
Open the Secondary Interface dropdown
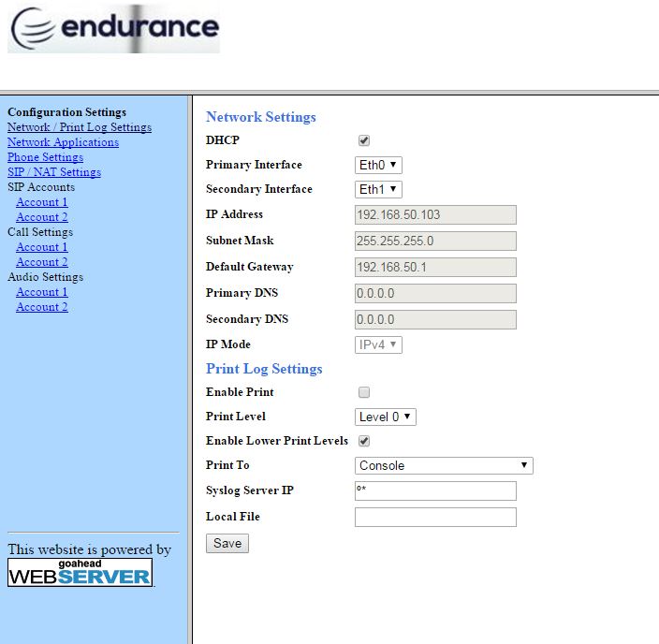[379, 189]
